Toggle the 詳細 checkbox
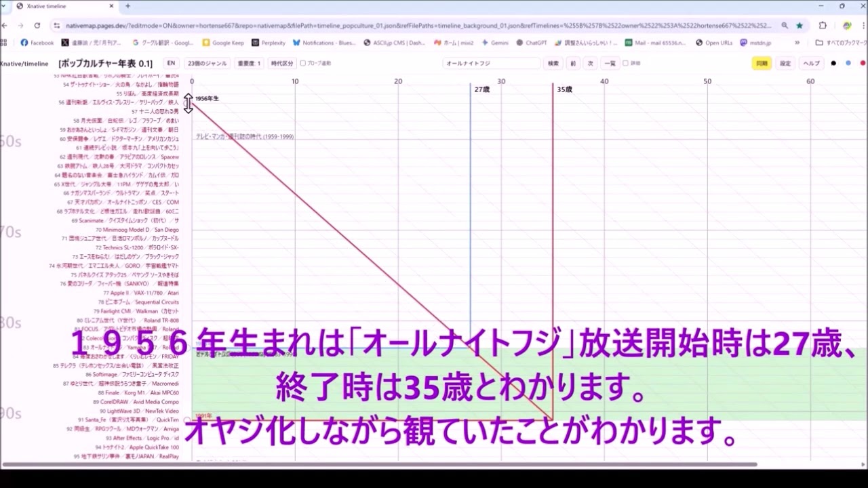This screenshot has height=488, width=868. tap(626, 63)
